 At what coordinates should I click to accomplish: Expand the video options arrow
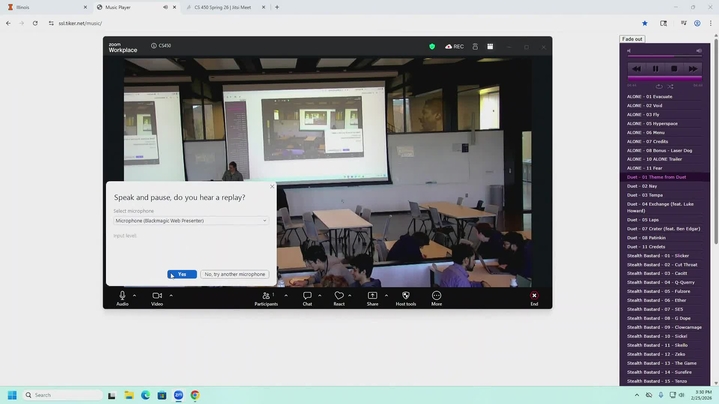(x=171, y=295)
